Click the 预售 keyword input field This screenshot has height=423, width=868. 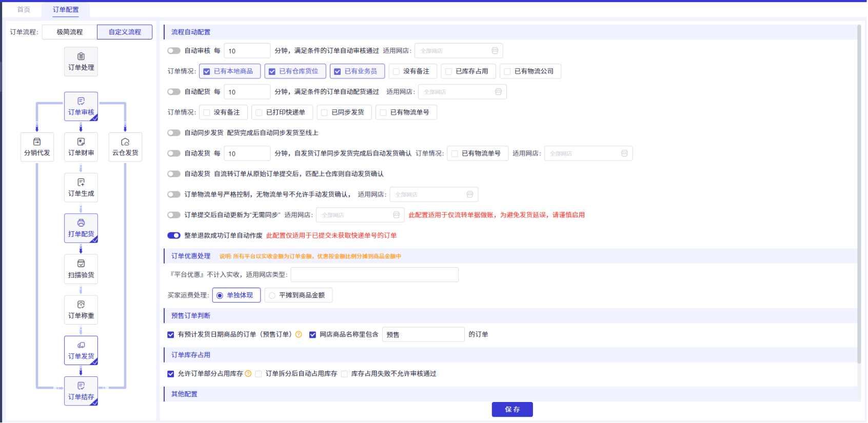(423, 334)
